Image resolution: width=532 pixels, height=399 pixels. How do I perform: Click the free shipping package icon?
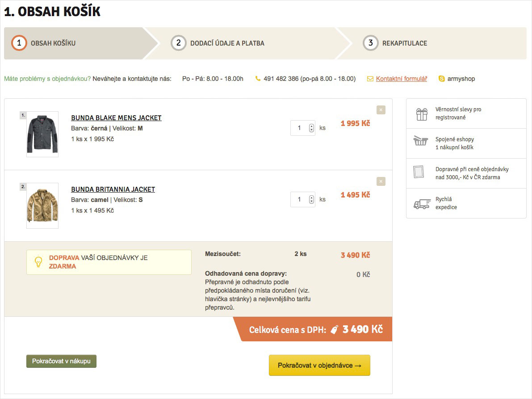[419, 172]
